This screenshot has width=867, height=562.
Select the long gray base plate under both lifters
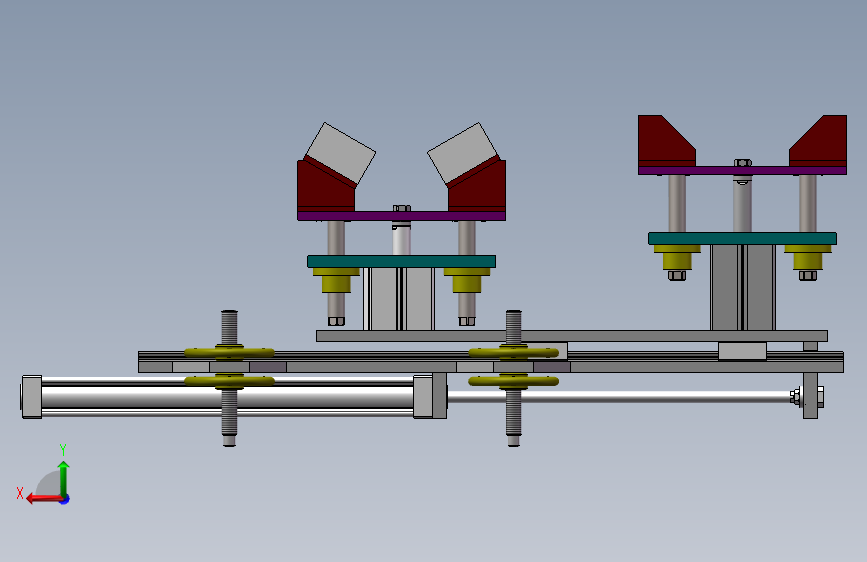point(572,336)
